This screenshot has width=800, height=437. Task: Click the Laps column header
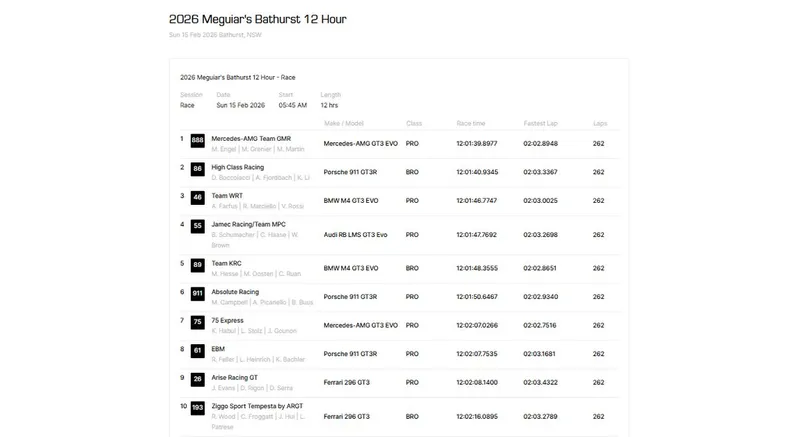[600, 123]
